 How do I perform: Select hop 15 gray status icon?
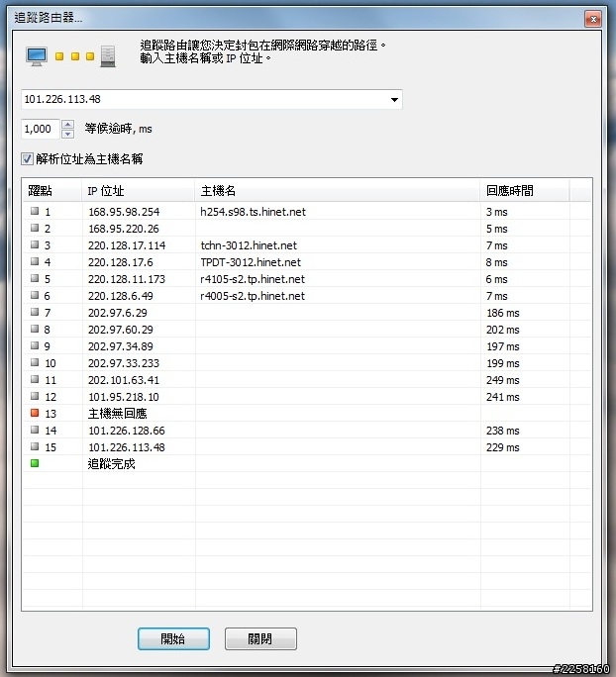coord(35,446)
